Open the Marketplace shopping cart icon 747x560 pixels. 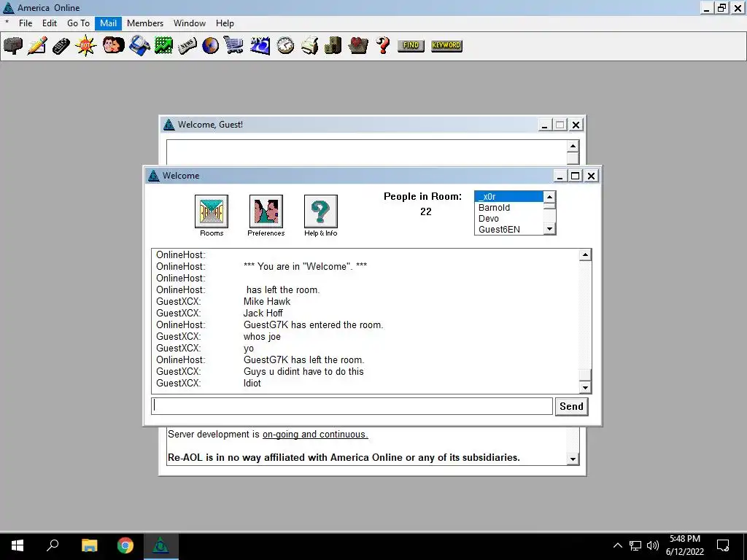(x=234, y=46)
